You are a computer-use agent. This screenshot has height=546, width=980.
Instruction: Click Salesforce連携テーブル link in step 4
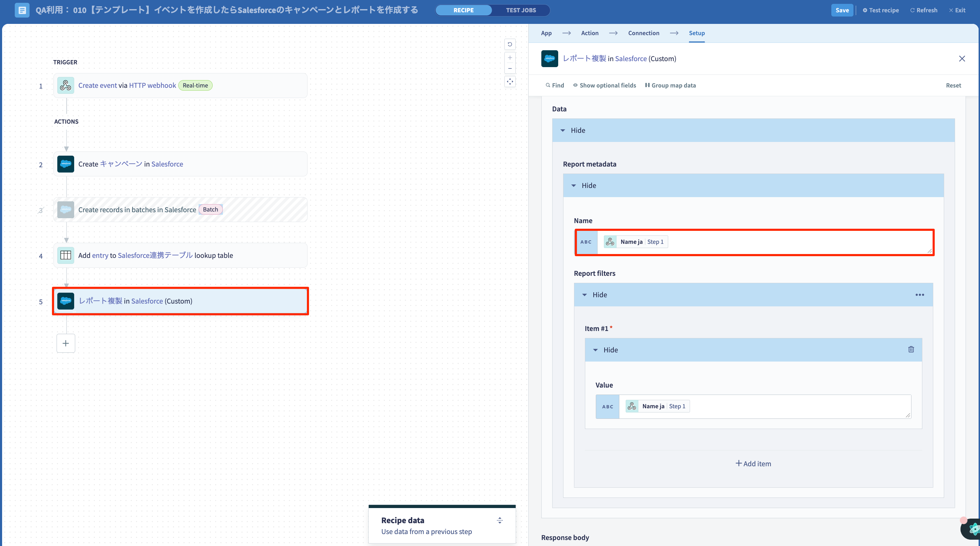155,255
